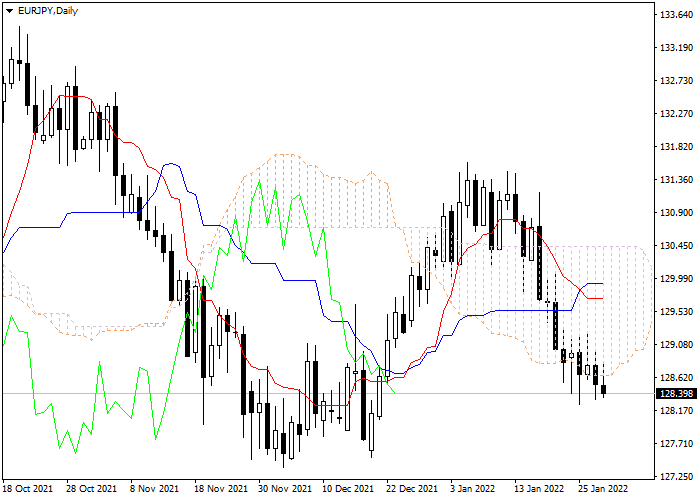700x500 pixels.
Task: Click the 28 Oct 2021 date label
Action: click(92, 489)
